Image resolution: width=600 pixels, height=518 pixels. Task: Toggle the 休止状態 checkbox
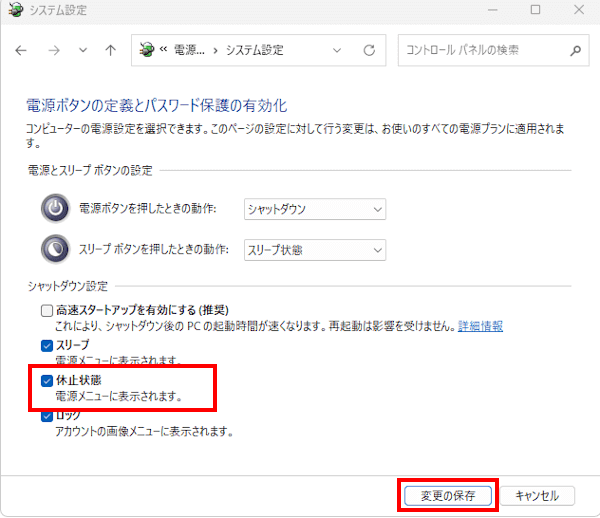(x=47, y=381)
